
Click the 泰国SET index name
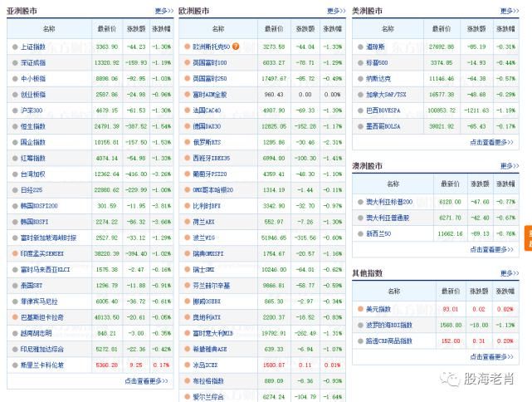click(32, 285)
